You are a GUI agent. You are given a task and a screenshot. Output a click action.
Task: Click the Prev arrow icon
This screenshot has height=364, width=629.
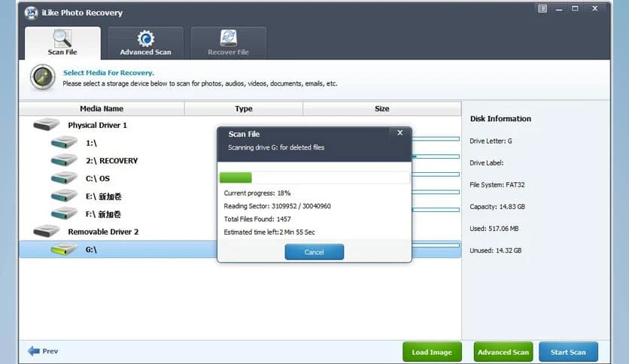click(34, 351)
